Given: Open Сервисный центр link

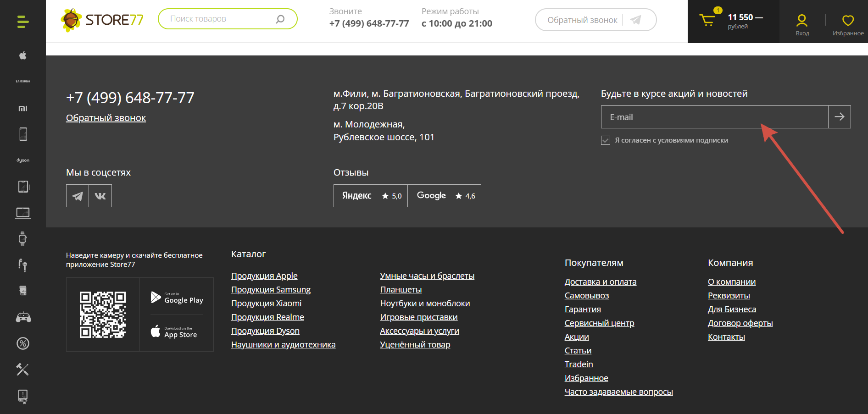Looking at the screenshot, I should point(599,323).
